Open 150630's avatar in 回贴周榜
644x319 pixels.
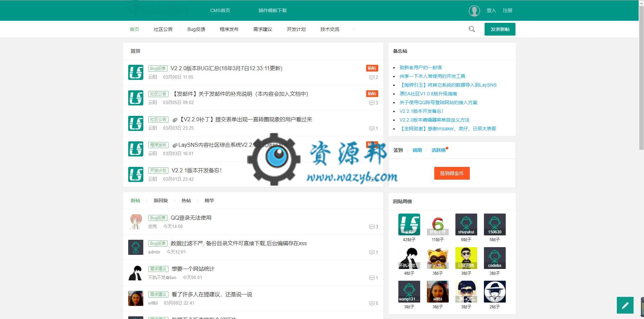point(495,224)
